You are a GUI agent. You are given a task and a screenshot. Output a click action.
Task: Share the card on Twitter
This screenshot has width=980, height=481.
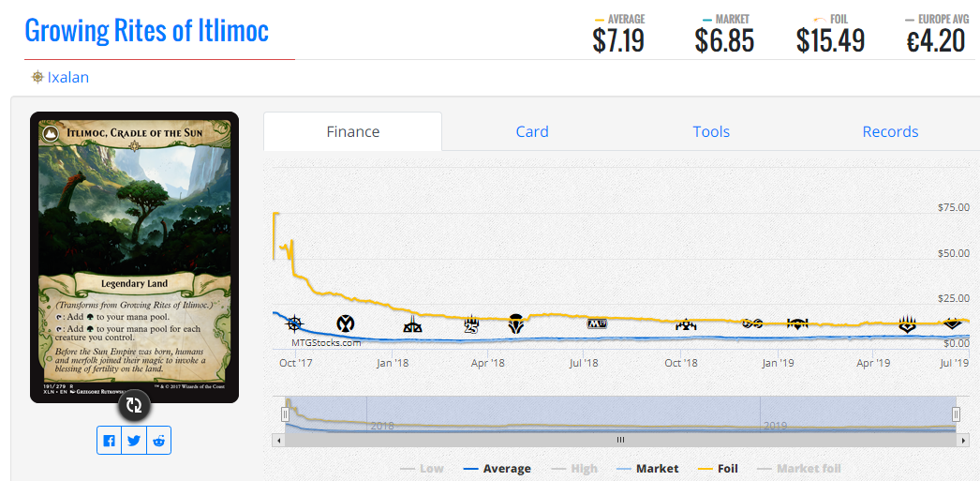pyautogui.click(x=134, y=441)
